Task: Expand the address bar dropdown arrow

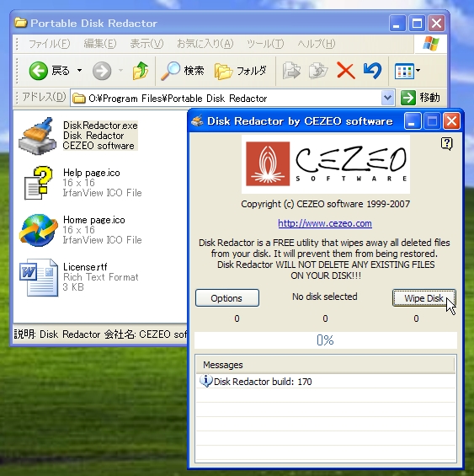Action: (x=387, y=98)
